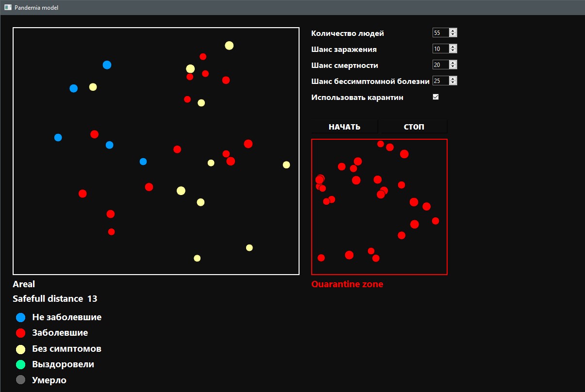585x392 pixels.
Task: Click the 'Шанс бессимптомной болезни' value field
Action: coord(442,81)
